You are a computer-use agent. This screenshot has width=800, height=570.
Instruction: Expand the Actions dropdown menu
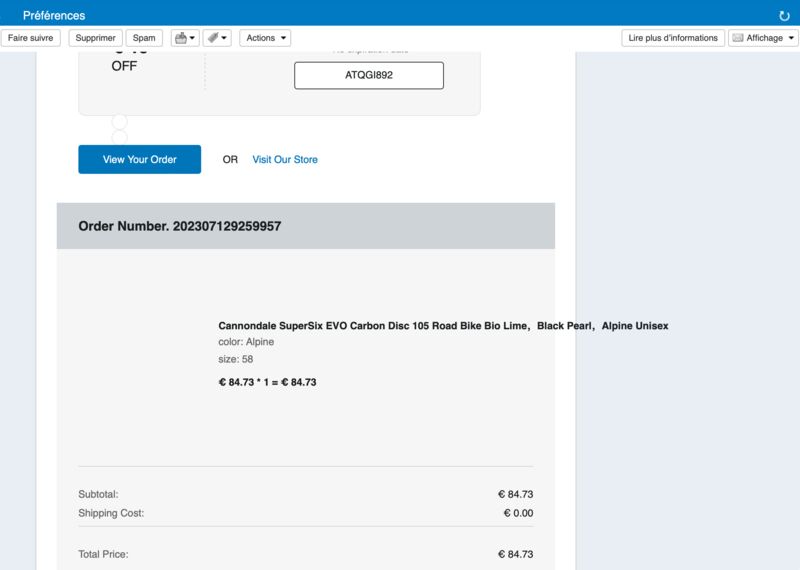tap(265, 38)
